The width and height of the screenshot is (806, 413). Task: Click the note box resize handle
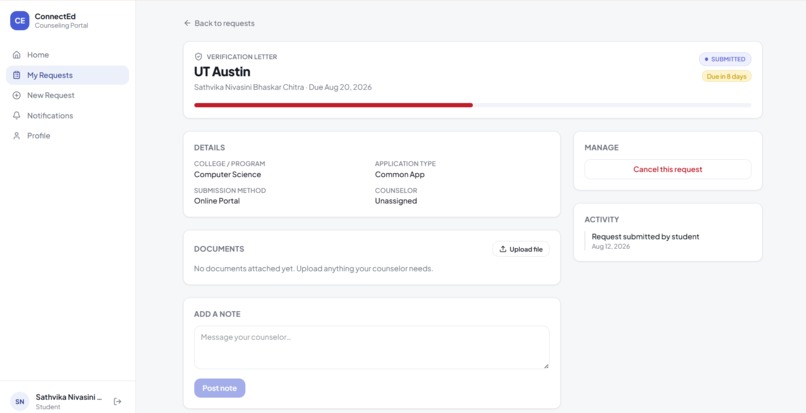point(546,366)
